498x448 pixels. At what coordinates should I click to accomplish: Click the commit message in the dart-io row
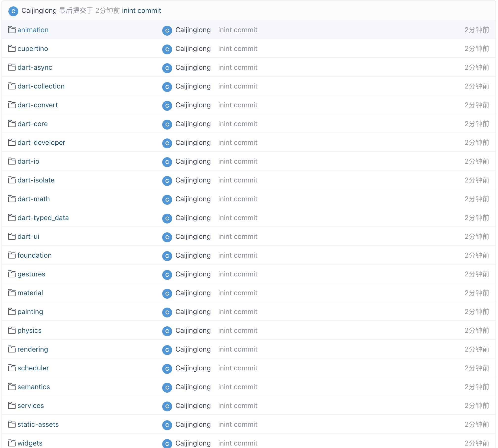pyautogui.click(x=238, y=161)
